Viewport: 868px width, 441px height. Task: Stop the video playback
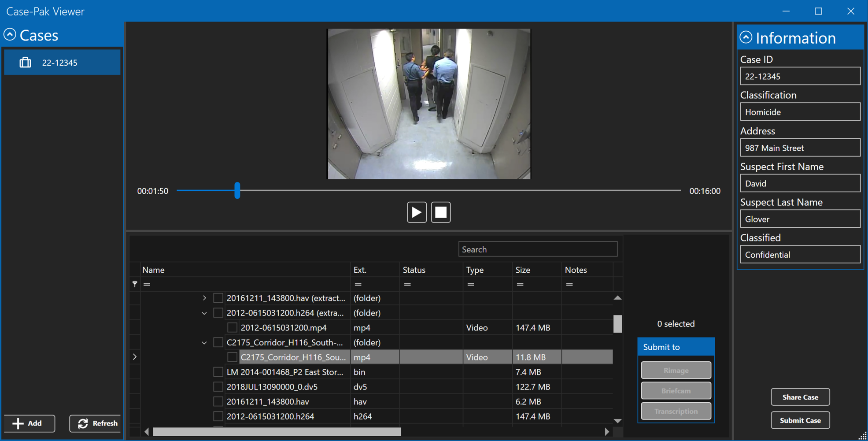click(441, 212)
